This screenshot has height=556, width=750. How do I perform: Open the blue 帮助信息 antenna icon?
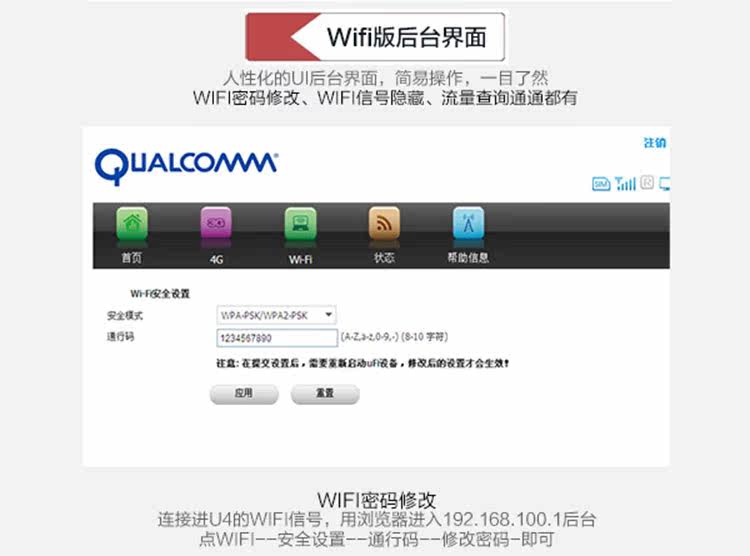coord(468,223)
